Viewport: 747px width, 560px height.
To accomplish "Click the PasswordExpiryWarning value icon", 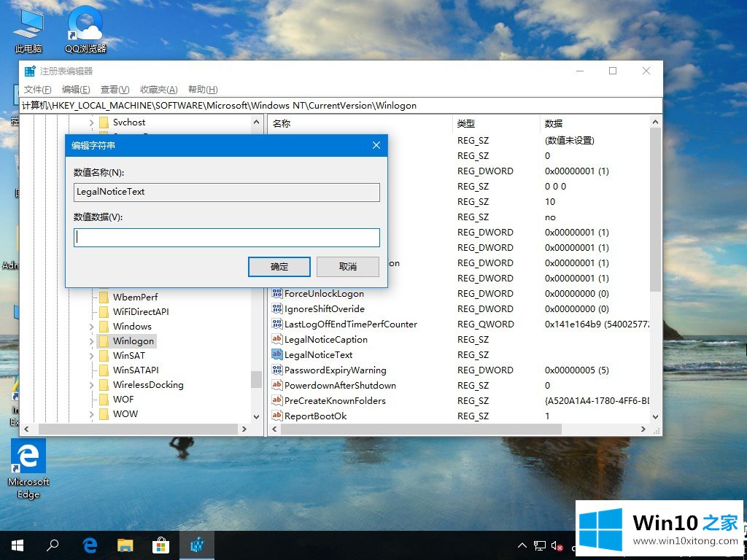I will pyautogui.click(x=276, y=370).
